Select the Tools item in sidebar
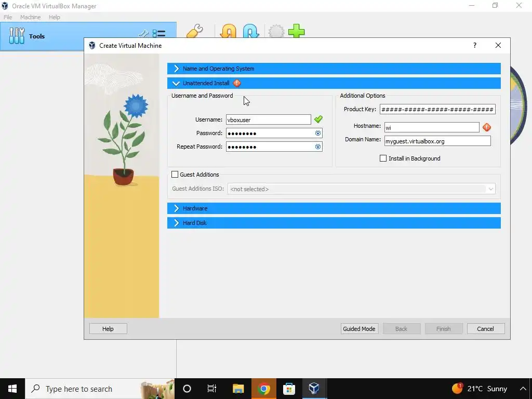 point(88,36)
